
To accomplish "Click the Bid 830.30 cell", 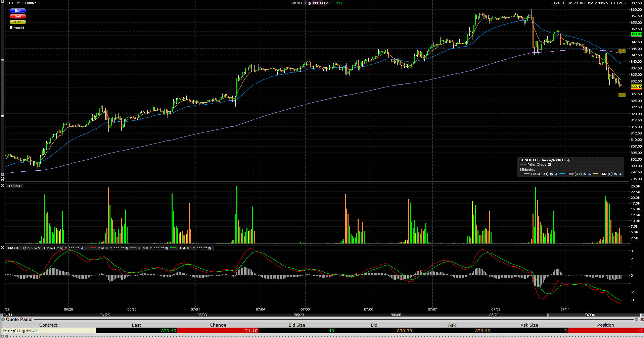I will point(374,331).
